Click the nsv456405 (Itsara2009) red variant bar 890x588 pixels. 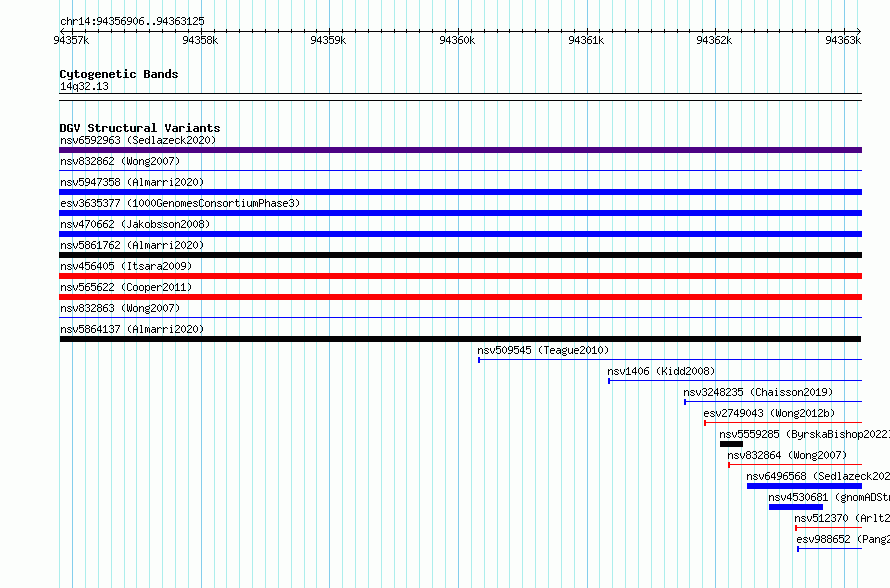460,276
